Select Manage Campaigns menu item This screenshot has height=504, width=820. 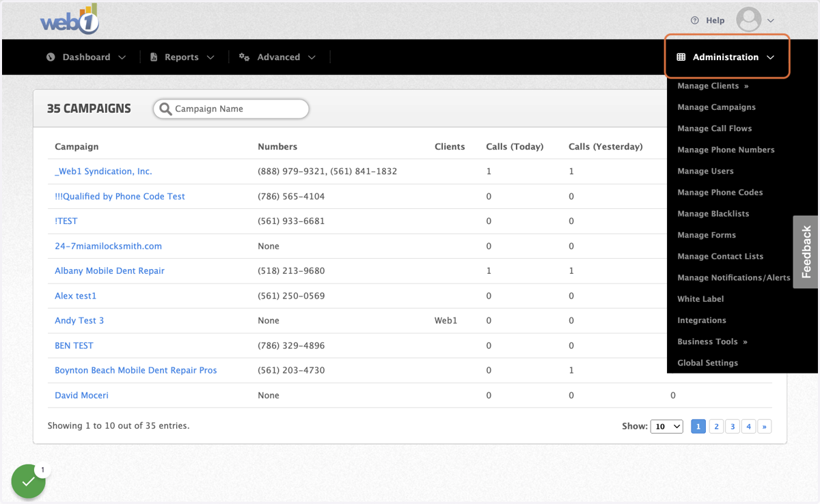[716, 107]
